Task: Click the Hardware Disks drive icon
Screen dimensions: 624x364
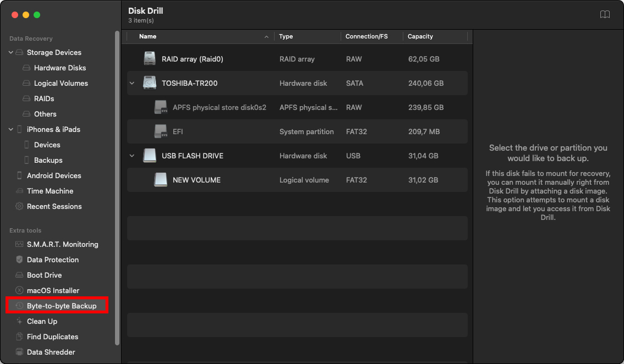Action: pos(26,68)
